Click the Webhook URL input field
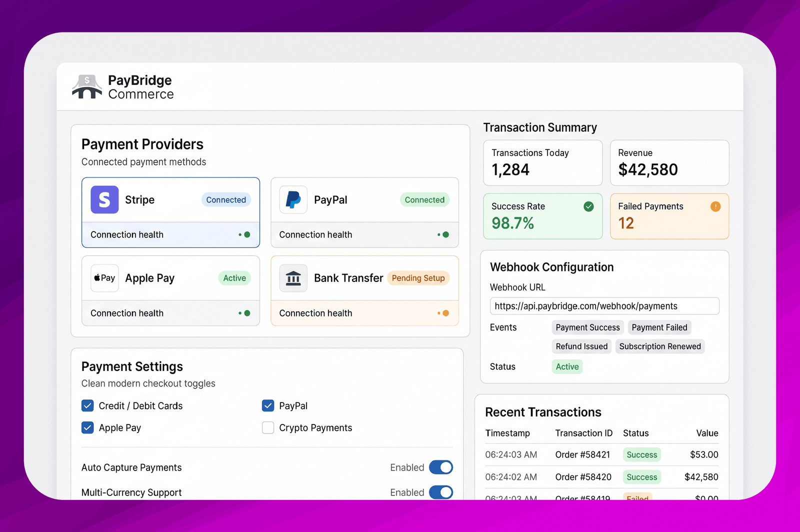The image size is (800, 532). coord(604,306)
